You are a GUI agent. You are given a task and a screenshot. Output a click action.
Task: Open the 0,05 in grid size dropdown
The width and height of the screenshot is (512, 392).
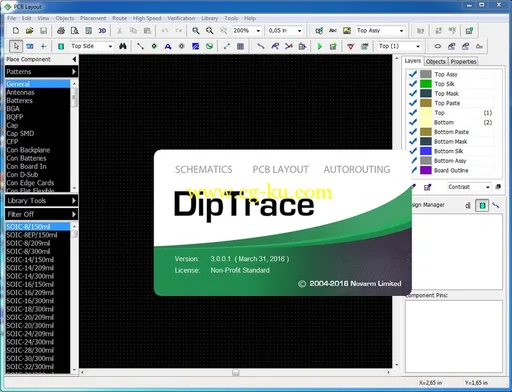coord(299,31)
